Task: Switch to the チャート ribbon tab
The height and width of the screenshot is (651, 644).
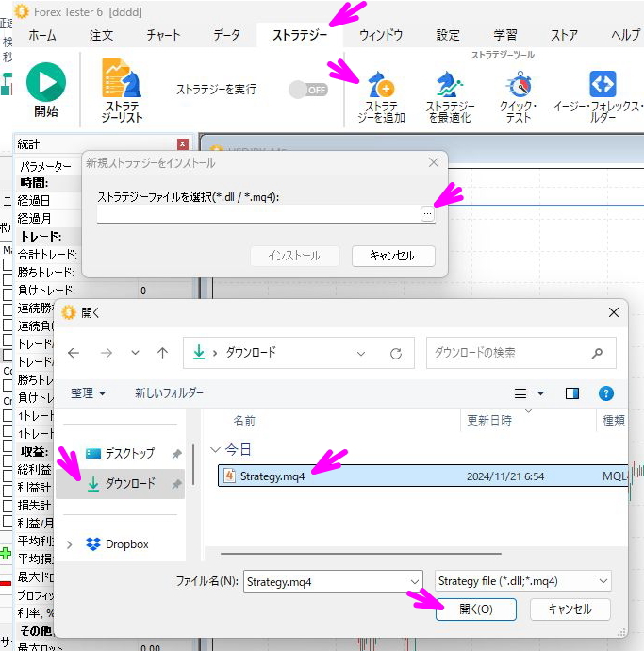Action: tap(163, 35)
